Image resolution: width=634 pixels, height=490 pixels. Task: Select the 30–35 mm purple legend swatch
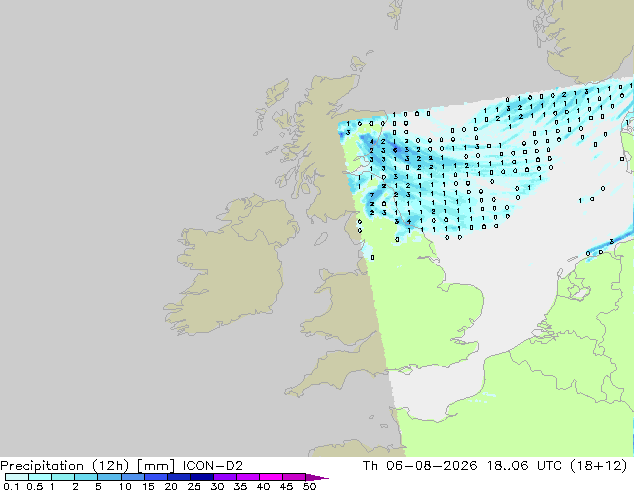[224, 477]
